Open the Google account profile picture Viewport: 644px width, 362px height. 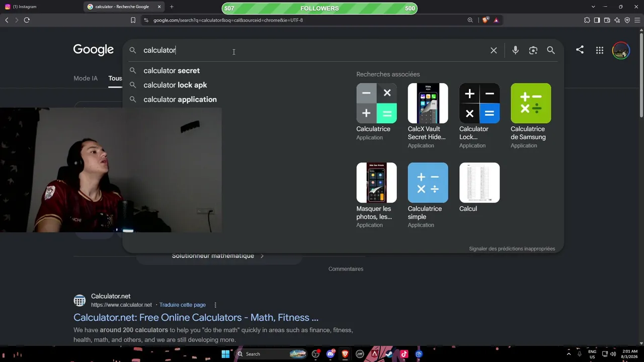(621, 50)
